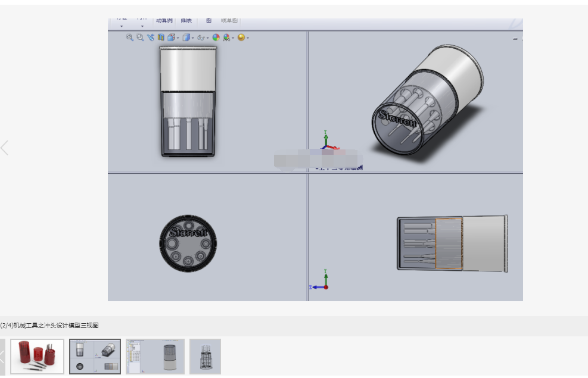Go to the previous image with the left chevron
The height and width of the screenshot is (378, 588).
click(5, 148)
